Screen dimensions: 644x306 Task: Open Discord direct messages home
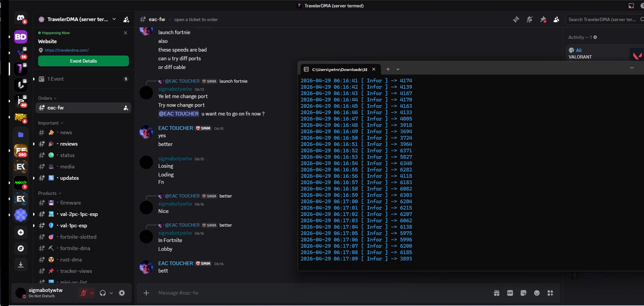click(x=21, y=18)
